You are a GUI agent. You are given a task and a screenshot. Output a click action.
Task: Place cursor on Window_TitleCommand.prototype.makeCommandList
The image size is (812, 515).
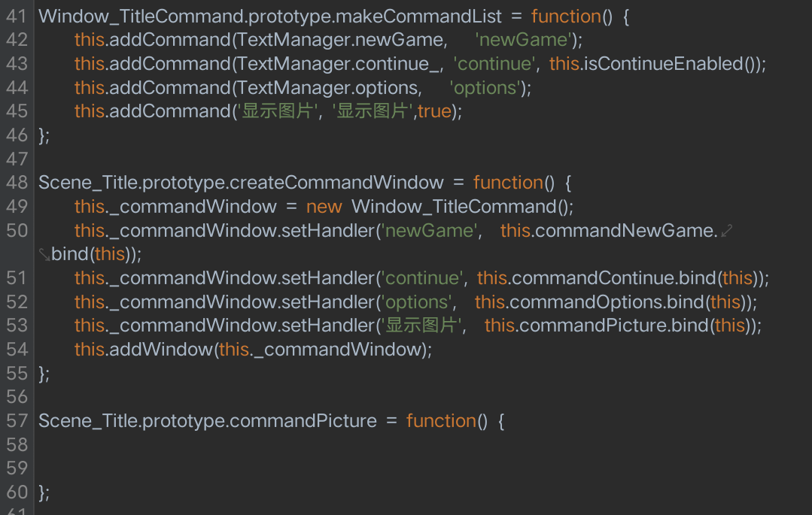pyautogui.click(x=270, y=17)
